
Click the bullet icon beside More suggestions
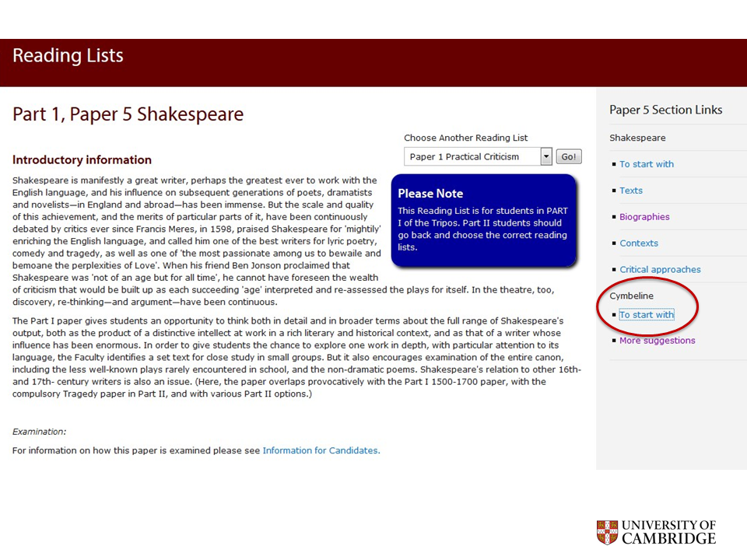[613, 341]
